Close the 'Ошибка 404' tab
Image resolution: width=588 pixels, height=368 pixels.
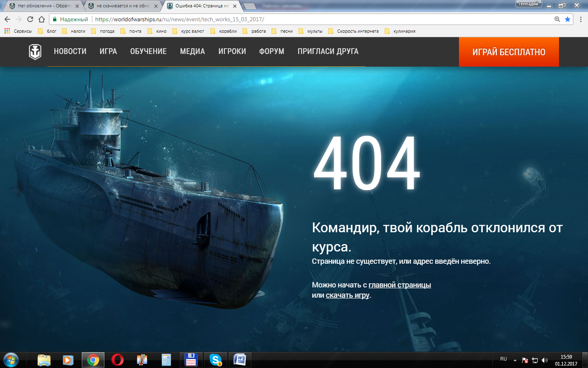click(x=235, y=6)
